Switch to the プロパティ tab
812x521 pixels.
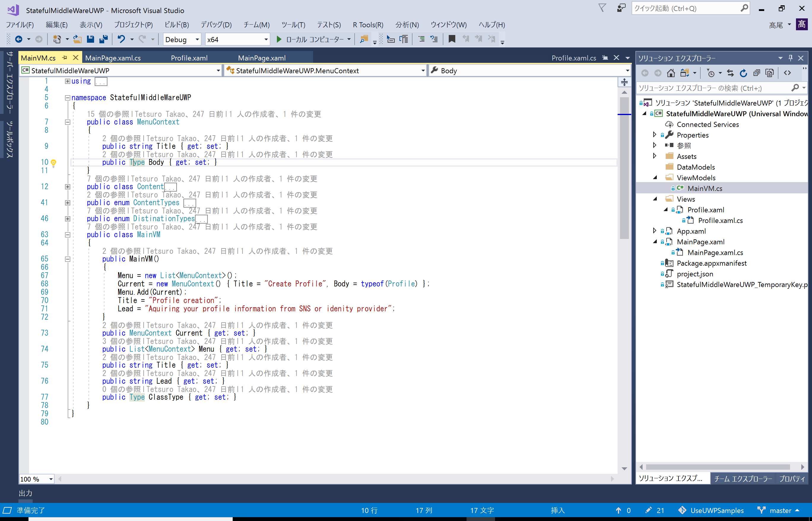coord(792,479)
